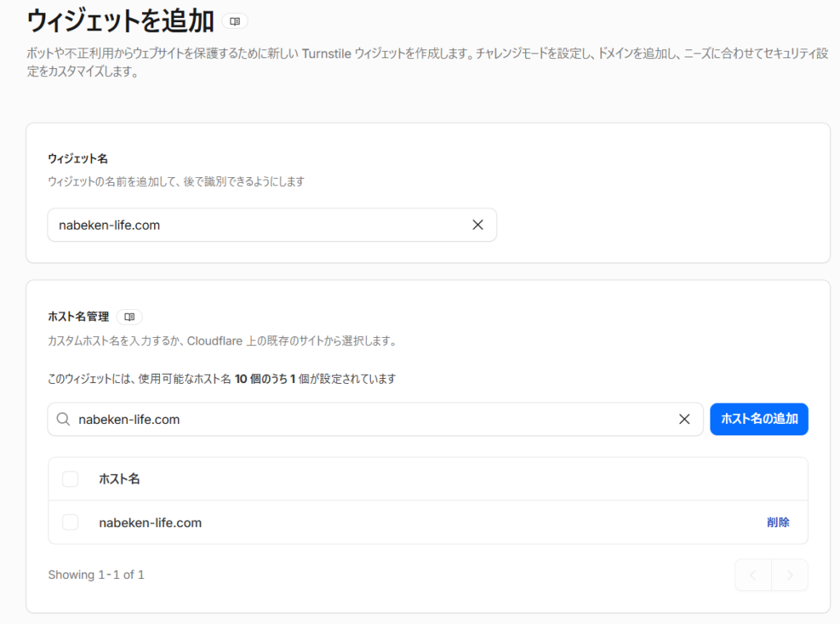
Task: Click the ウィジェット名 section label
Action: click(78, 158)
